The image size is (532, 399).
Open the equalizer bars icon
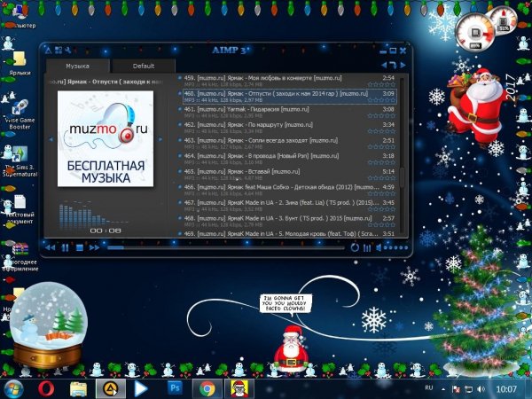[x=367, y=248]
